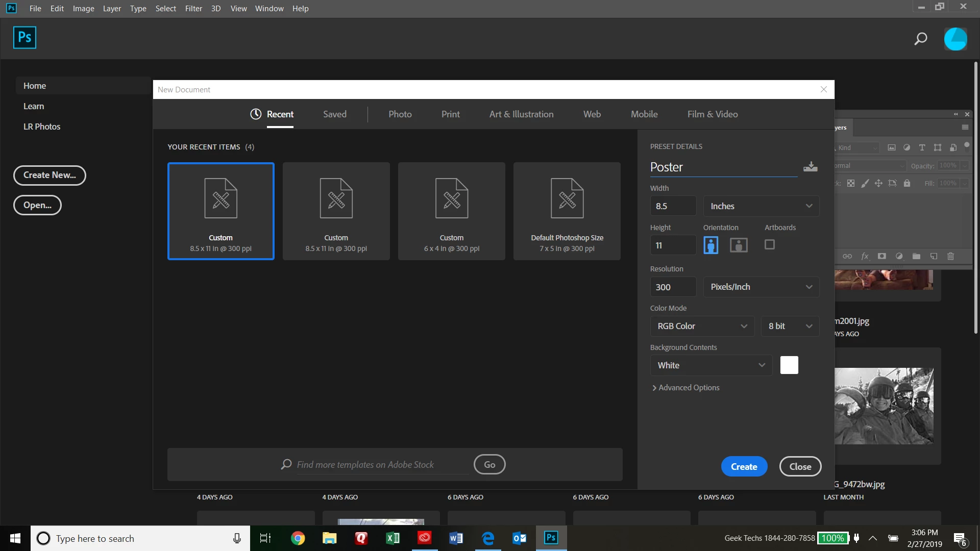Click the blue Create button

pos(744,466)
